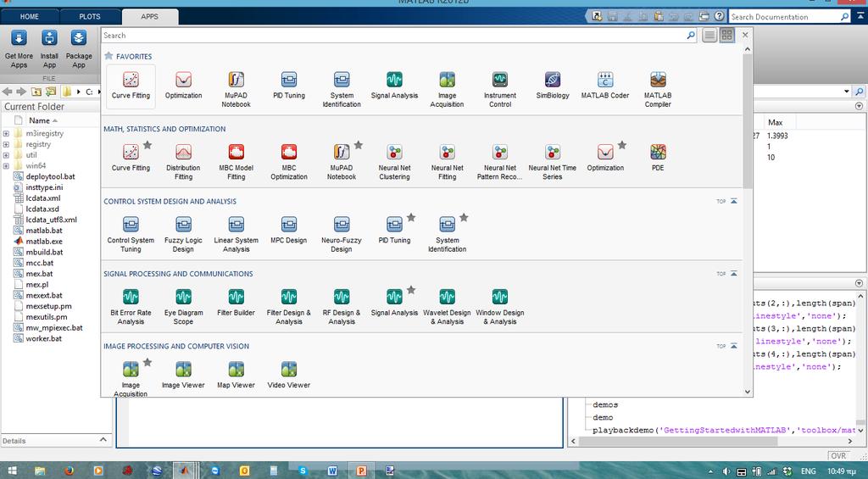Launch the SimBiology app
Viewport: 868px width, 479px height.
pos(553,86)
